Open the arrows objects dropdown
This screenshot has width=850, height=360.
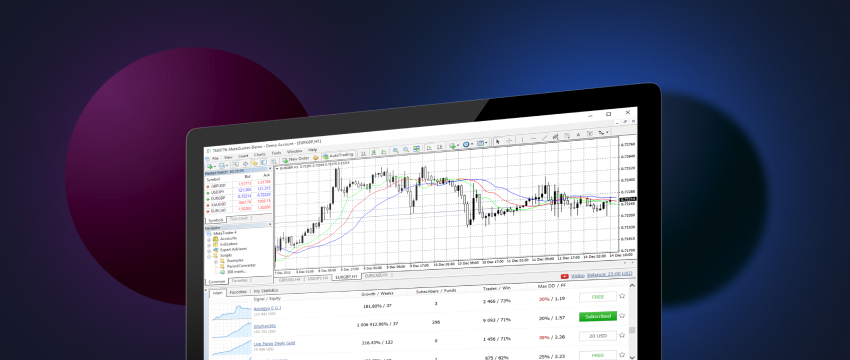pos(603,133)
